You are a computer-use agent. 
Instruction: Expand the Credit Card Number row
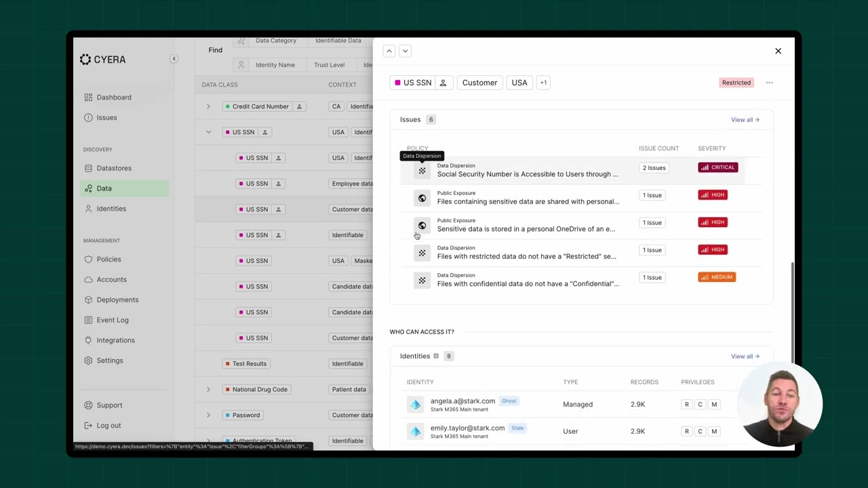click(208, 106)
